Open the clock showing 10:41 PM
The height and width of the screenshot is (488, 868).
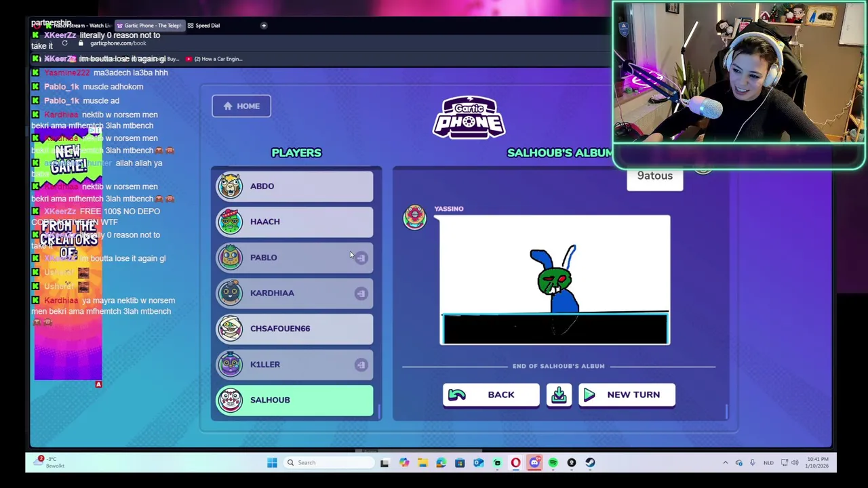(818, 463)
